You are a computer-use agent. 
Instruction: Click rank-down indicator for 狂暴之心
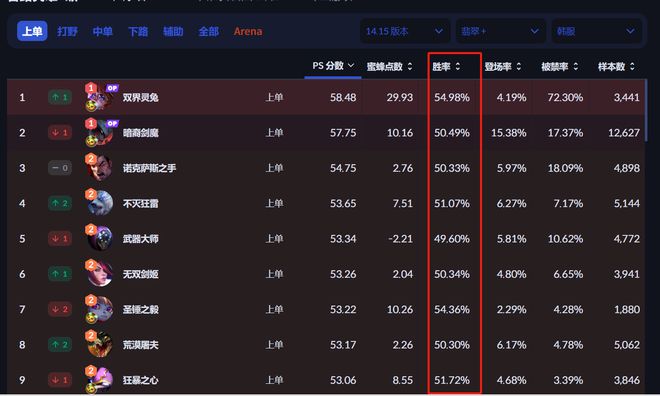(60, 380)
